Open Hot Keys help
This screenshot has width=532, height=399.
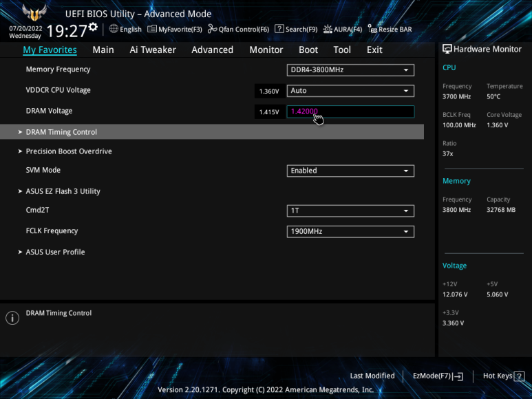(504, 376)
